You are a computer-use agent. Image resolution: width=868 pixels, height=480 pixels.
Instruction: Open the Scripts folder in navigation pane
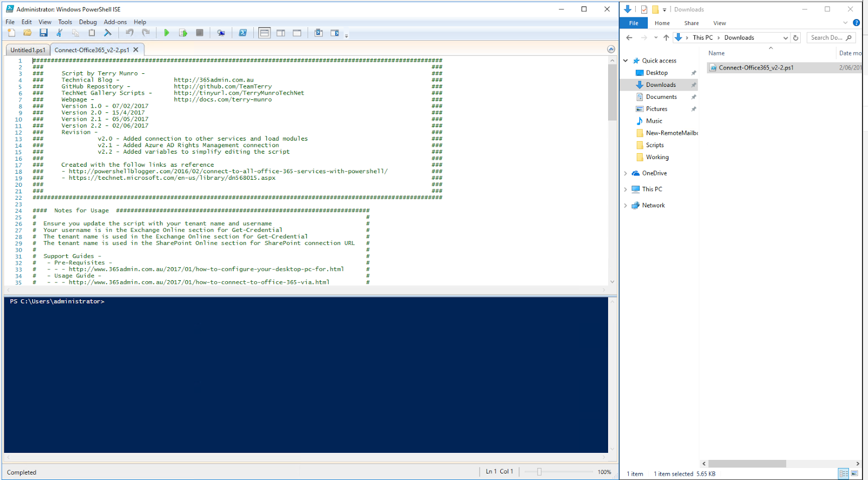pyautogui.click(x=654, y=145)
